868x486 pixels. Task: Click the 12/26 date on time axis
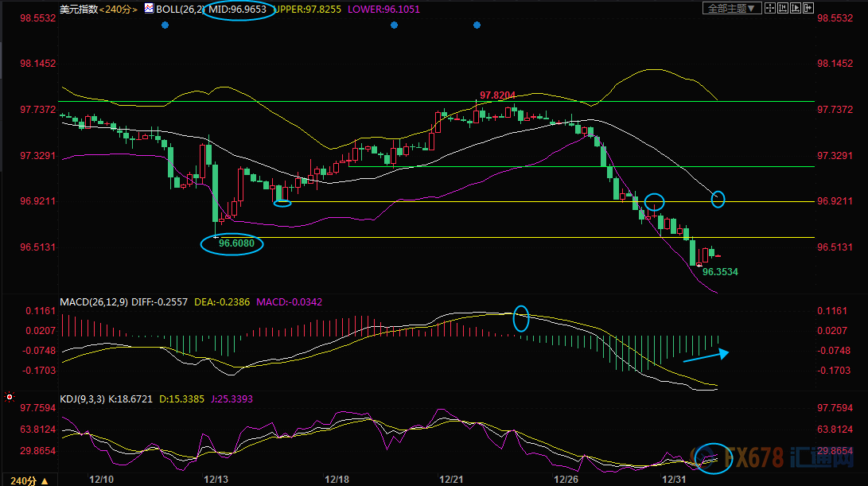566,480
